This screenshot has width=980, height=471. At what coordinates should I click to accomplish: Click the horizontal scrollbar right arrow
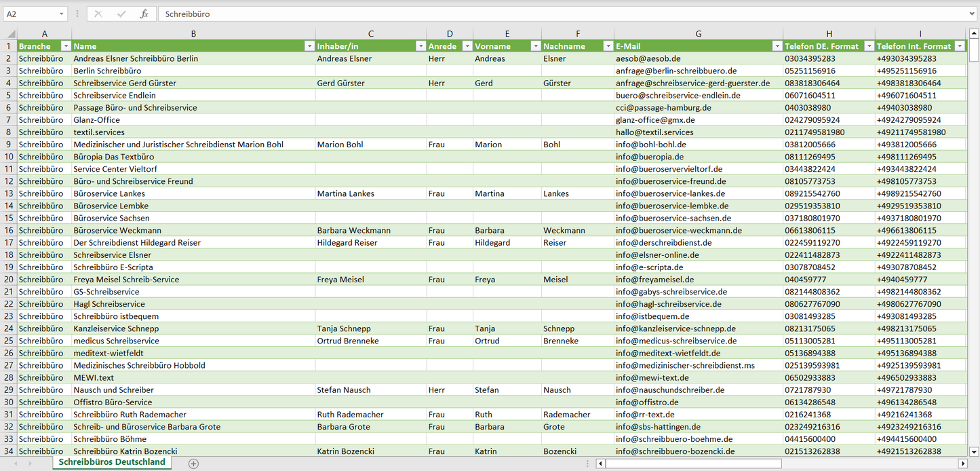click(x=962, y=464)
